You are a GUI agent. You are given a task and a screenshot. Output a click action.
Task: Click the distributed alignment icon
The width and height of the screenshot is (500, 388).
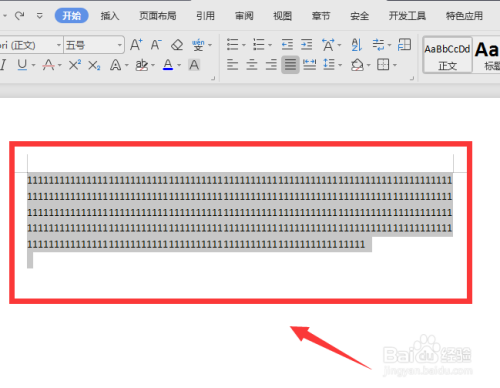[x=310, y=65]
